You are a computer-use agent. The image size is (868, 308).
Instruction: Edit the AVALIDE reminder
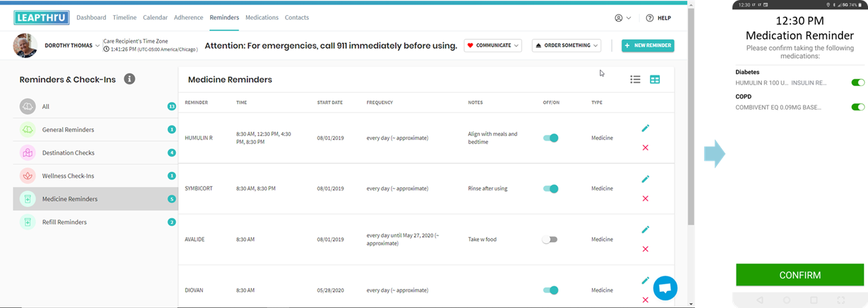646,229
